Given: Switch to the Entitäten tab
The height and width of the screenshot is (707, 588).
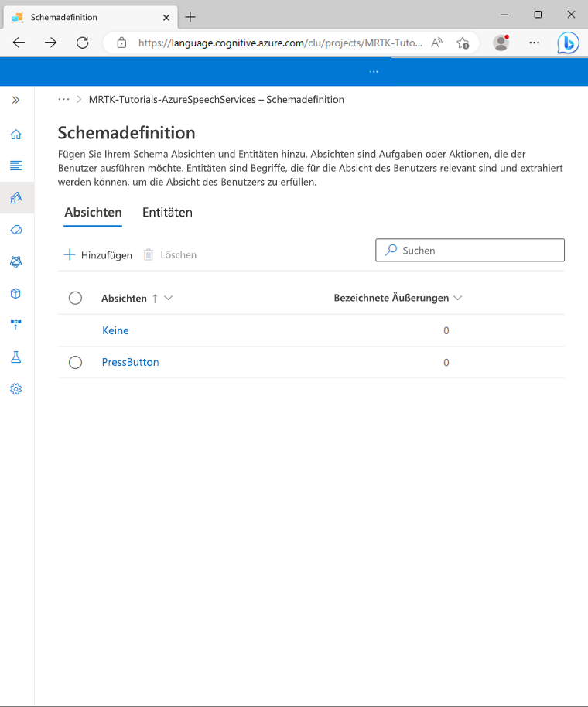Looking at the screenshot, I should 167,213.
